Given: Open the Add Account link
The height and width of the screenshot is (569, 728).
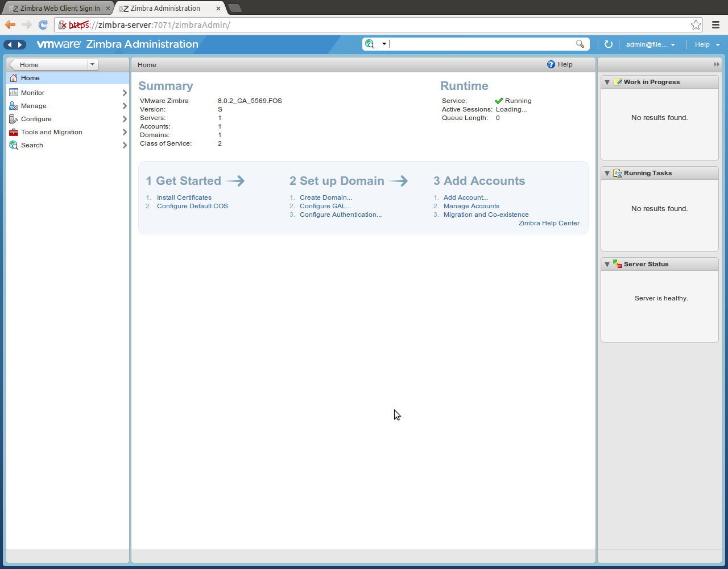Looking at the screenshot, I should coord(466,197).
